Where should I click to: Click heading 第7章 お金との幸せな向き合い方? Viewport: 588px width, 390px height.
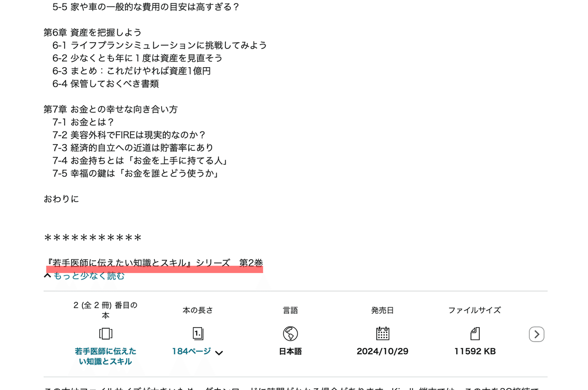click(x=111, y=109)
